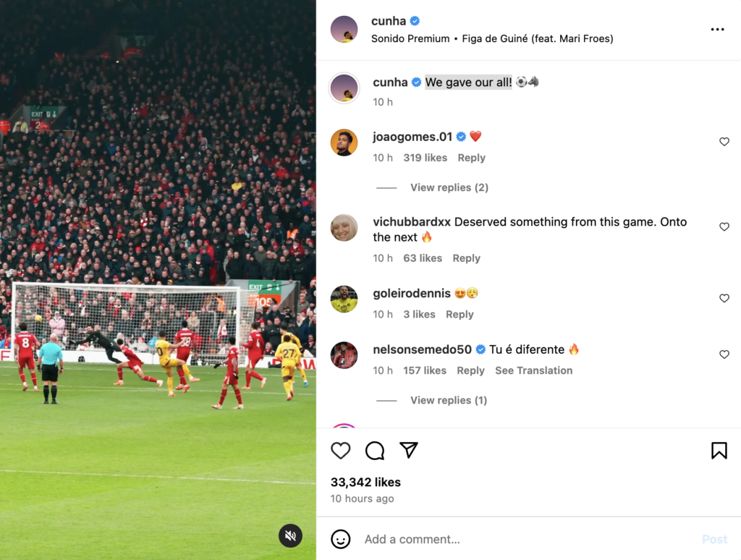This screenshot has height=560, width=741.
Task: Reply to vichubbardxx's comment
Action: [x=466, y=258]
